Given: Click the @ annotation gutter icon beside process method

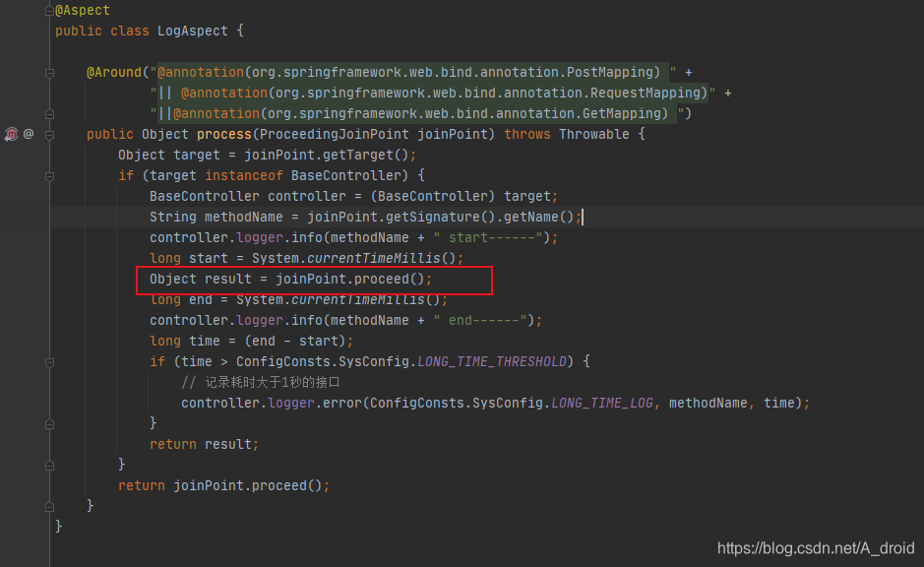Looking at the screenshot, I should [29, 134].
